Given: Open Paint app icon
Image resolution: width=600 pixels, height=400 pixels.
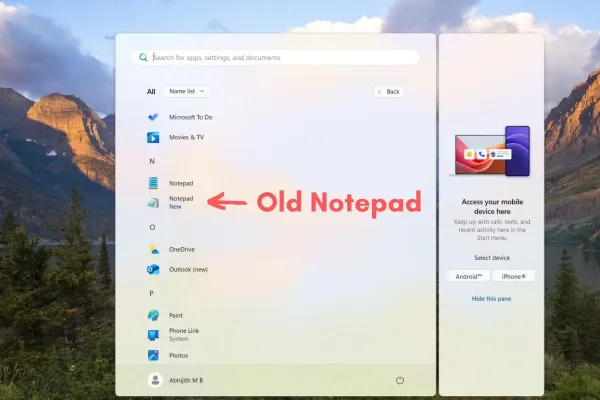Looking at the screenshot, I should [153, 315].
